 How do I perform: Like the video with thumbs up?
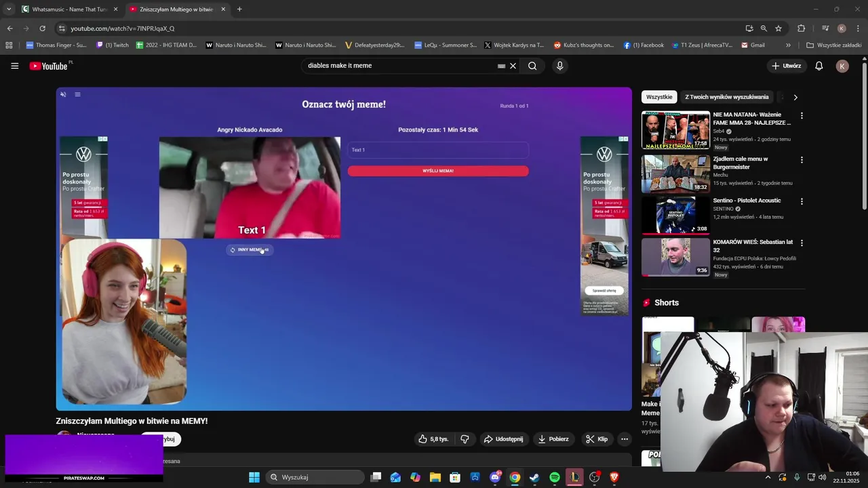(x=434, y=439)
